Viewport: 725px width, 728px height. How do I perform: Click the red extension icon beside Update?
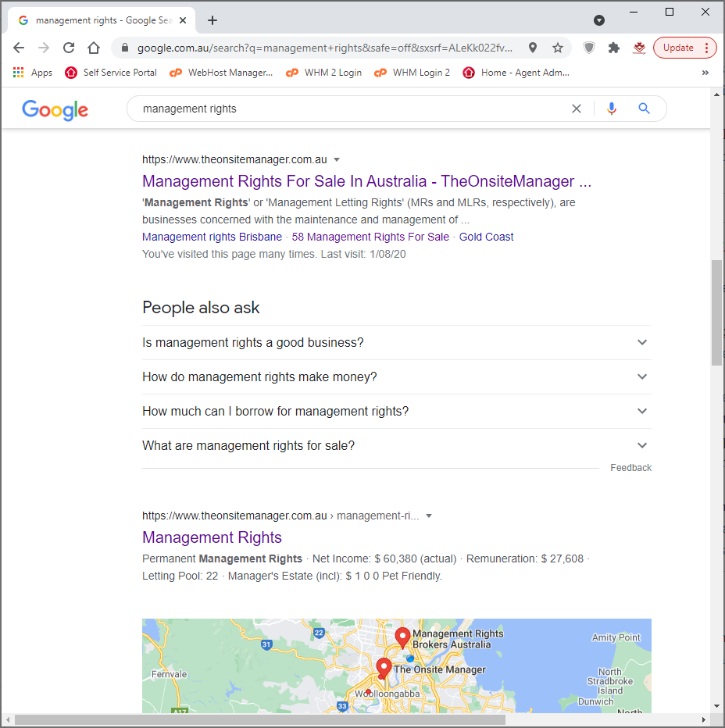(639, 48)
